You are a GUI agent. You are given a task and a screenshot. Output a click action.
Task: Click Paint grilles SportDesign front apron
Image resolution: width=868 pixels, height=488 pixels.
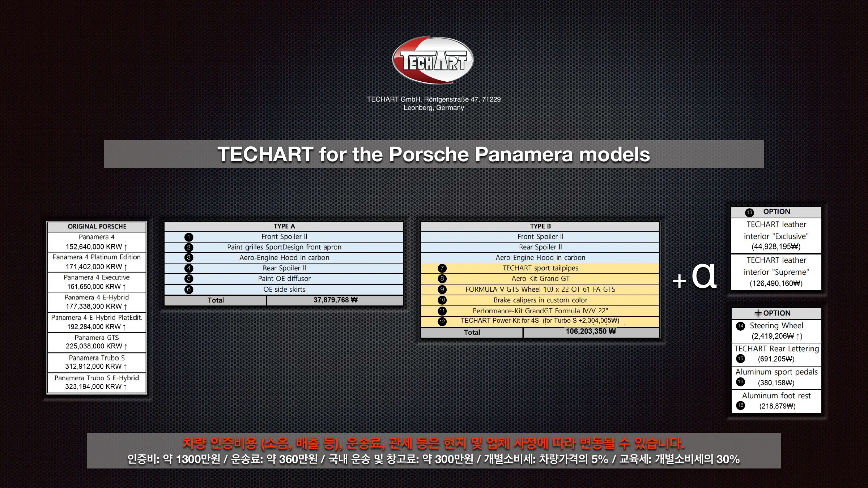(284, 247)
